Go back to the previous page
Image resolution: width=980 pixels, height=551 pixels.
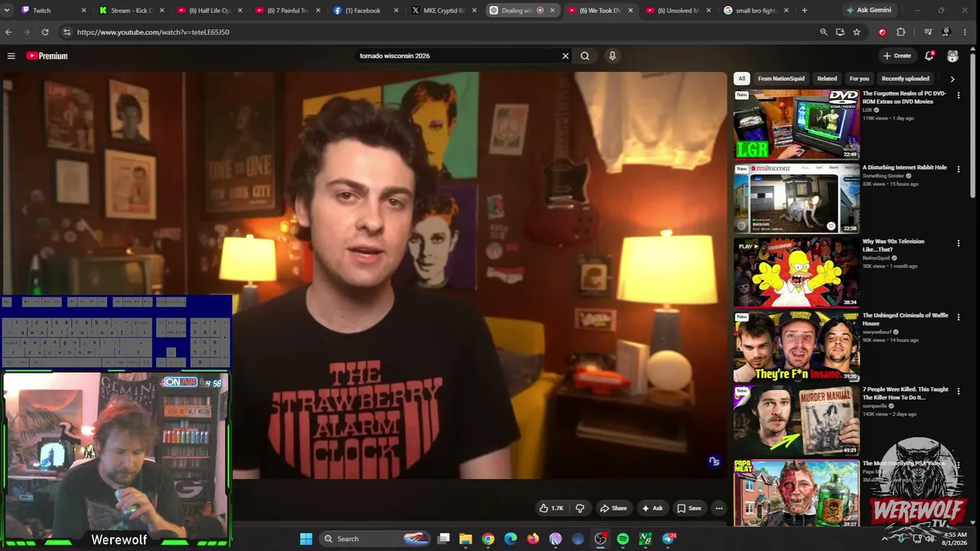(x=8, y=32)
